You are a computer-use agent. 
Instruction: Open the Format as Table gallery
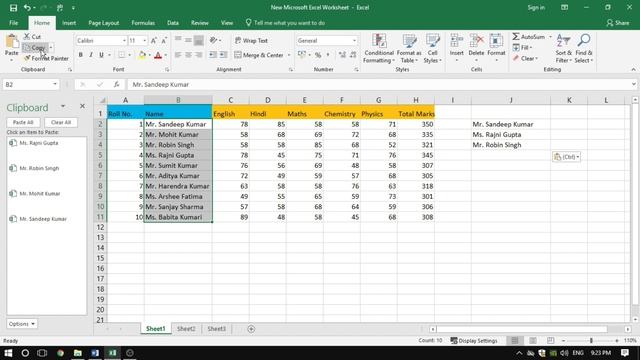click(409, 48)
